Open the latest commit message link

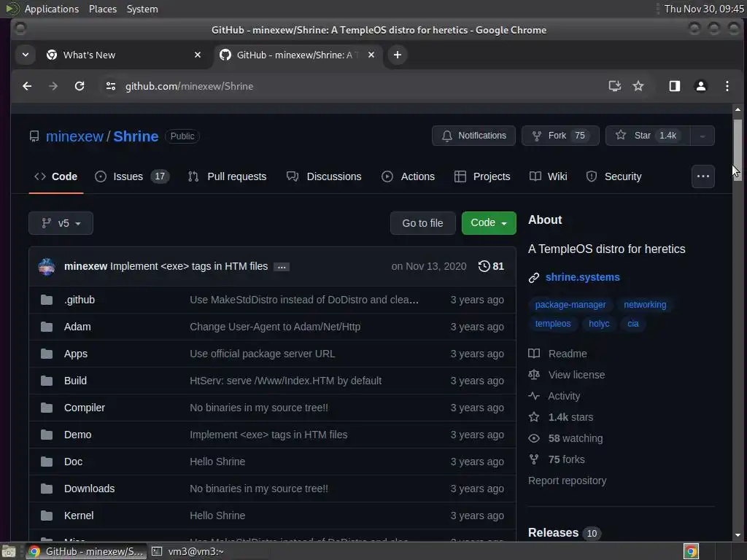[x=189, y=266]
